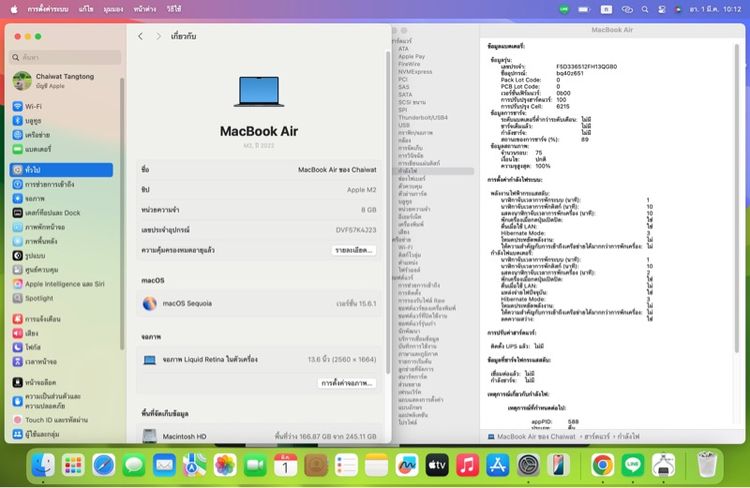This screenshot has width=750, height=488.
Task: Open the App Store from the Dock
Action: point(498,465)
